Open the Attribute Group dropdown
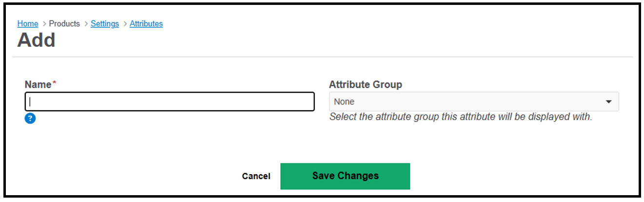This screenshot has width=644, height=202. (474, 101)
